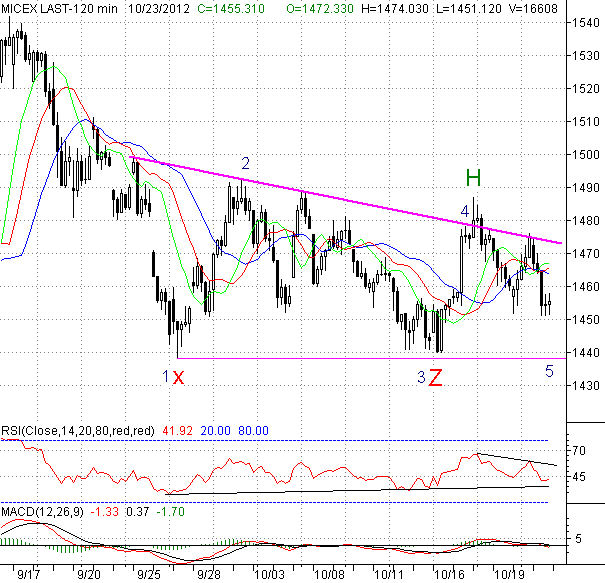The width and height of the screenshot is (605, 583).
Task: Click the 1450 price axis label
Action: 585,319
